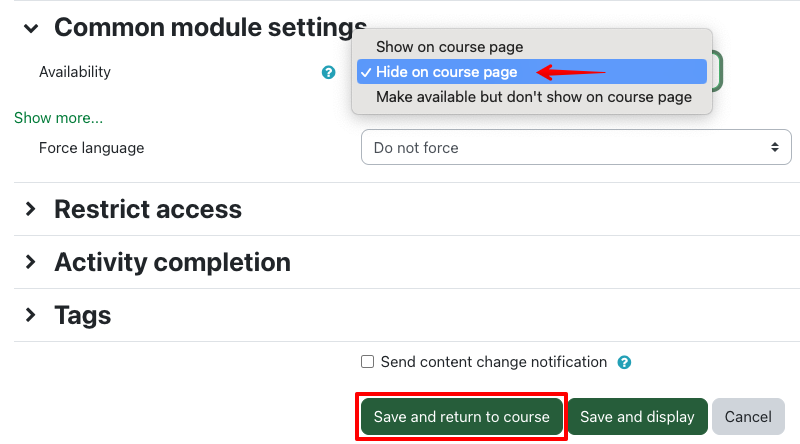Click the Activity completion heading text
This screenshot has height=444, width=800.
pyautogui.click(x=172, y=262)
